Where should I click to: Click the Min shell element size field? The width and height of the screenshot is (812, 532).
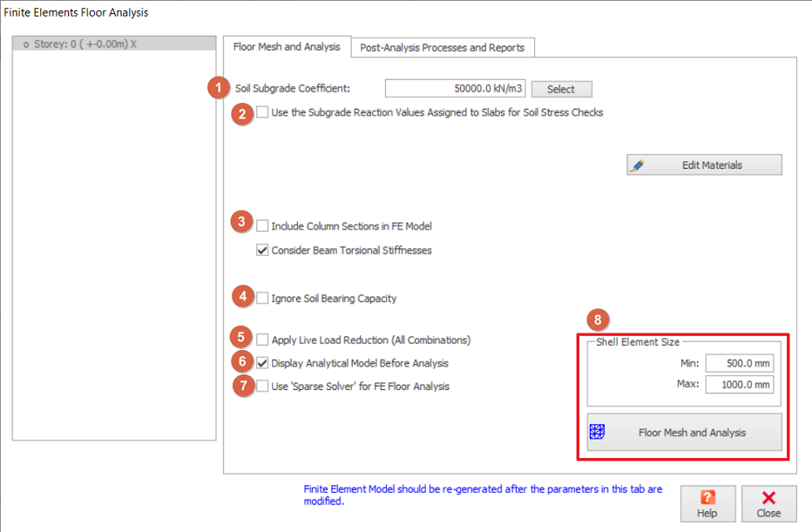[739, 363]
